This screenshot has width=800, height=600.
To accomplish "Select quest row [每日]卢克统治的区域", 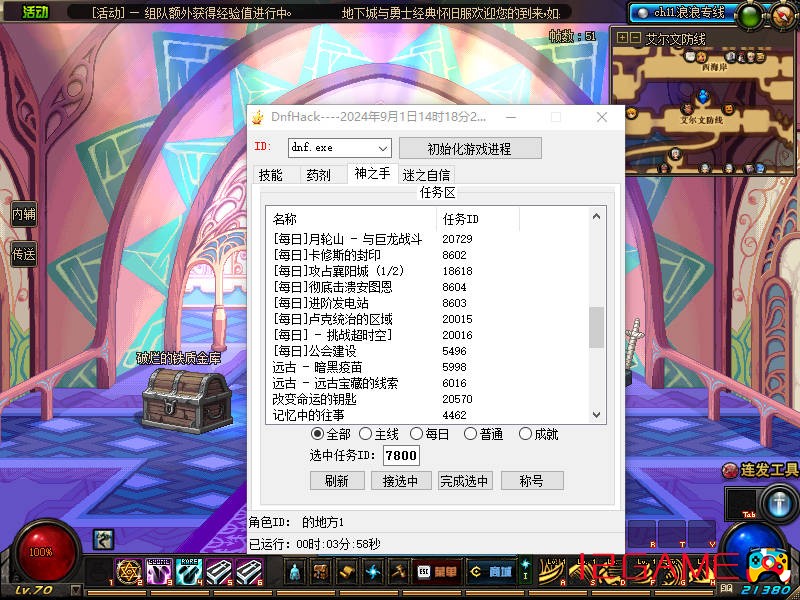I will (428, 319).
